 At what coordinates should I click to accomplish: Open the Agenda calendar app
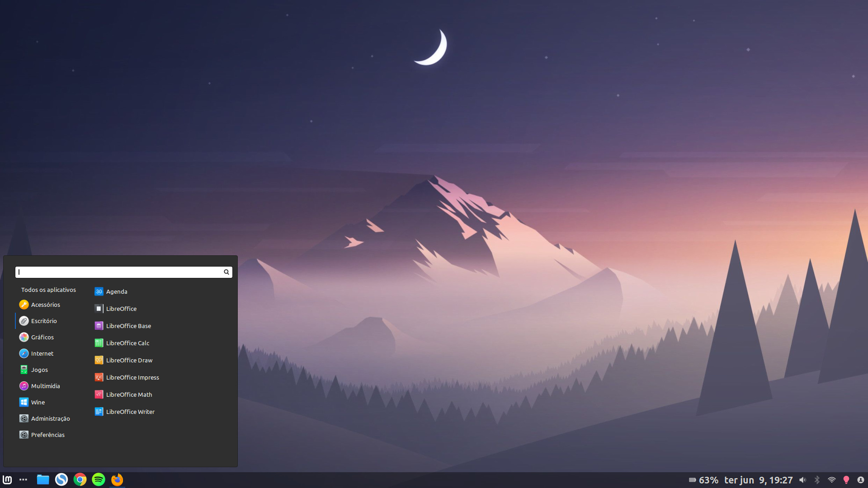pos(116,291)
